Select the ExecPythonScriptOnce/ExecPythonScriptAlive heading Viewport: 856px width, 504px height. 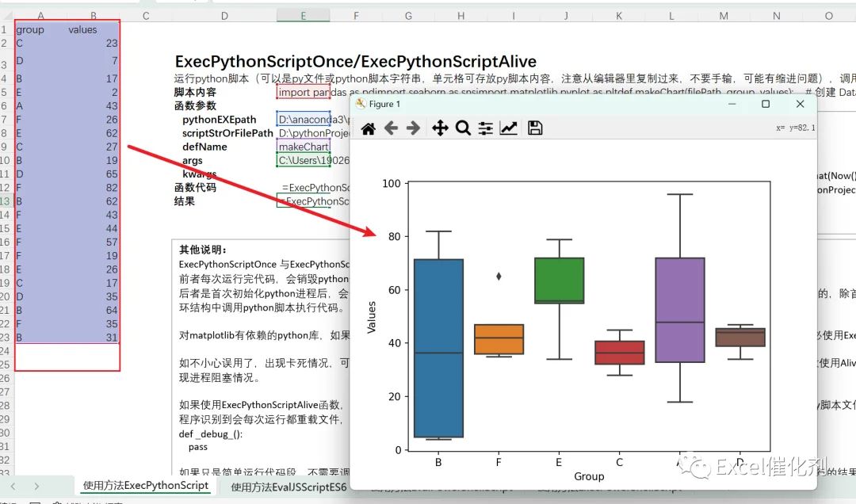356,61
